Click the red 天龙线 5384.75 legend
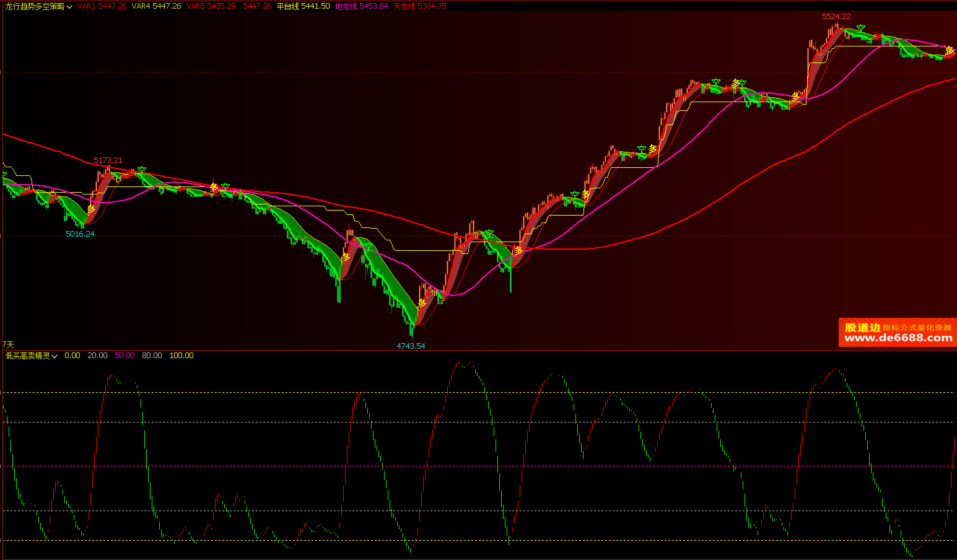Viewport: 957px width, 560px height. [x=419, y=6]
